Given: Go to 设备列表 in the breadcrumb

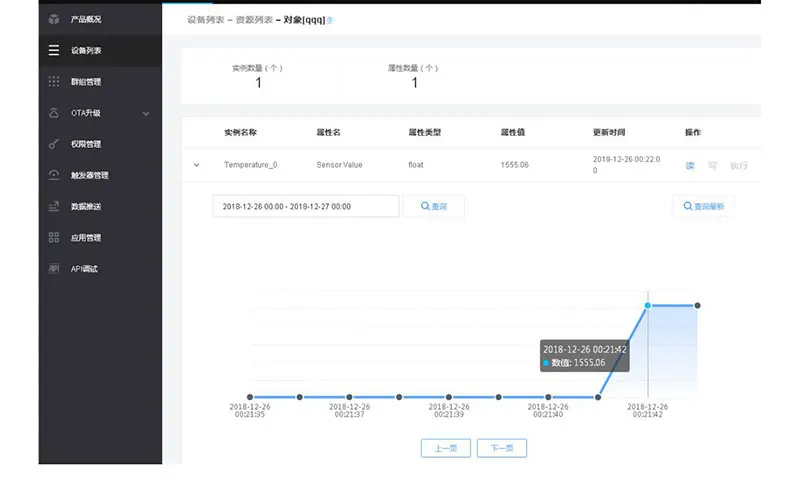Looking at the screenshot, I should coord(206,20).
